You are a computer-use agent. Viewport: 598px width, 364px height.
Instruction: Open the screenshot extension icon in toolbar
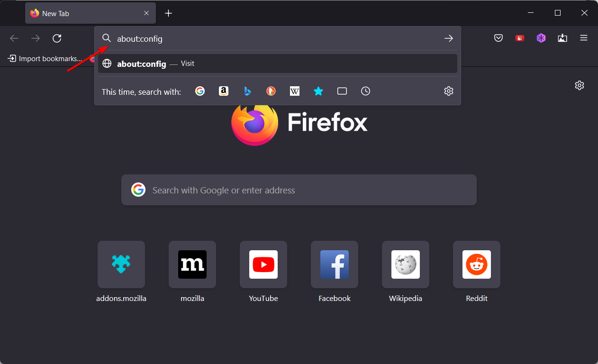point(562,38)
